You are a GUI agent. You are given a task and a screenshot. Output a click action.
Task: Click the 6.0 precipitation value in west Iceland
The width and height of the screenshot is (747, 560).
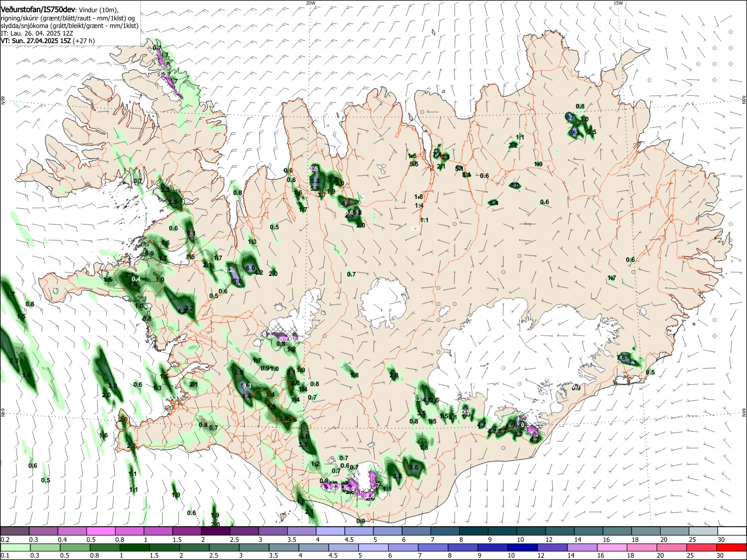[251, 268]
